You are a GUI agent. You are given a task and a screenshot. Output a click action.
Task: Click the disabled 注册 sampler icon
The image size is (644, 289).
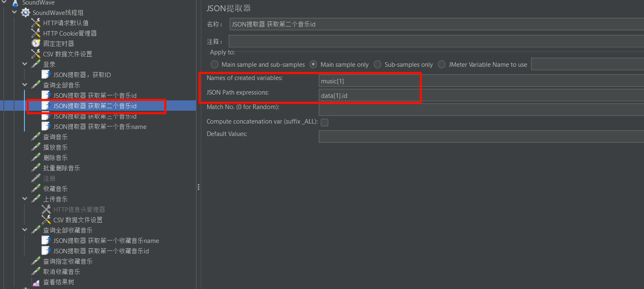[36, 178]
